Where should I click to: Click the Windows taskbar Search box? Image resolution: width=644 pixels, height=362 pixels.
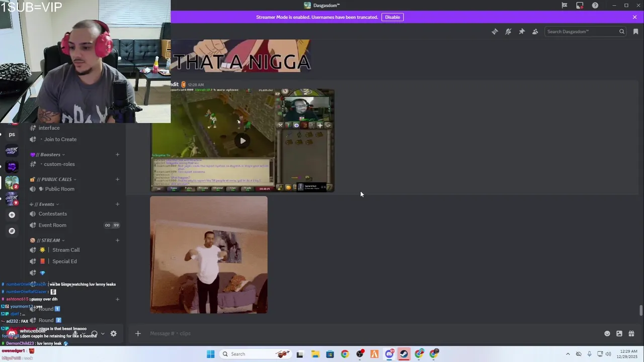[255, 354]
